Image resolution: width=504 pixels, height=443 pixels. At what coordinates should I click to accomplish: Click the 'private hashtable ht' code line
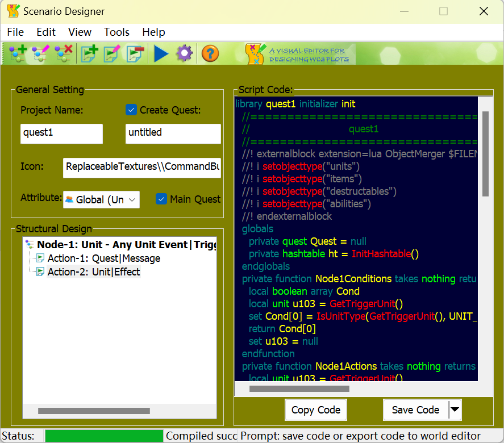tap(334, 254)
